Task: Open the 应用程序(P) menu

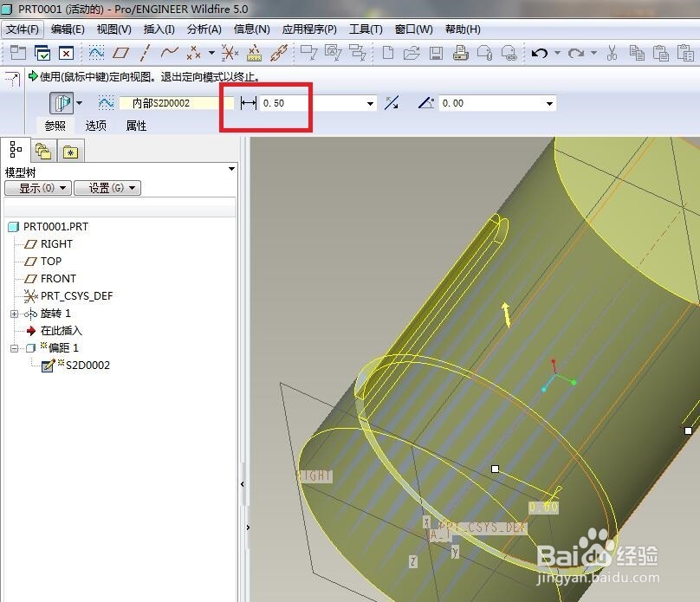Action: (309, 29)
